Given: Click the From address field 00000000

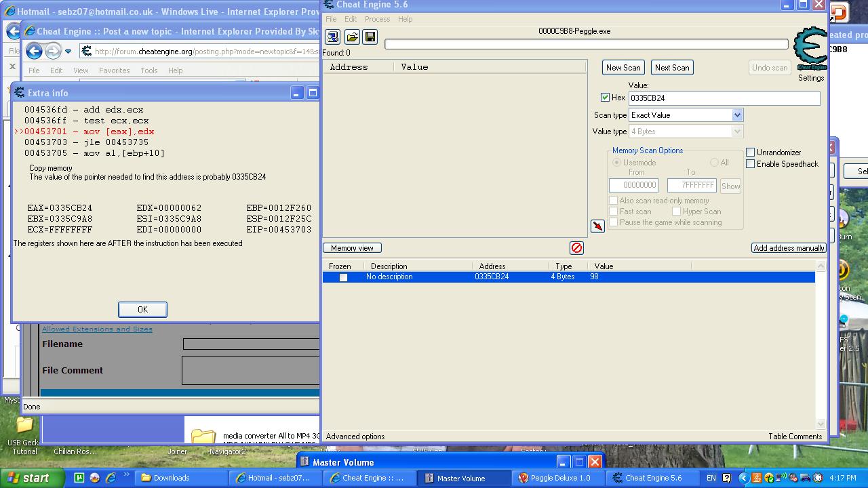Looking at the screenshot, I should [633, 185].
